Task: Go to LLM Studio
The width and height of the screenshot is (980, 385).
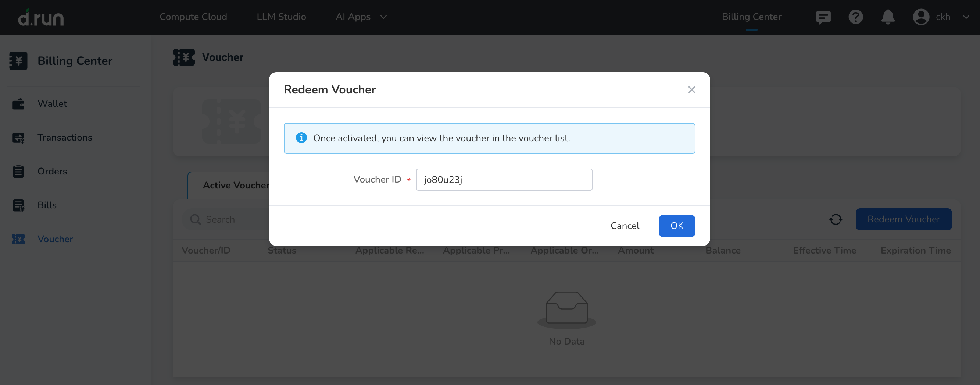Action: tap(281, 17)
